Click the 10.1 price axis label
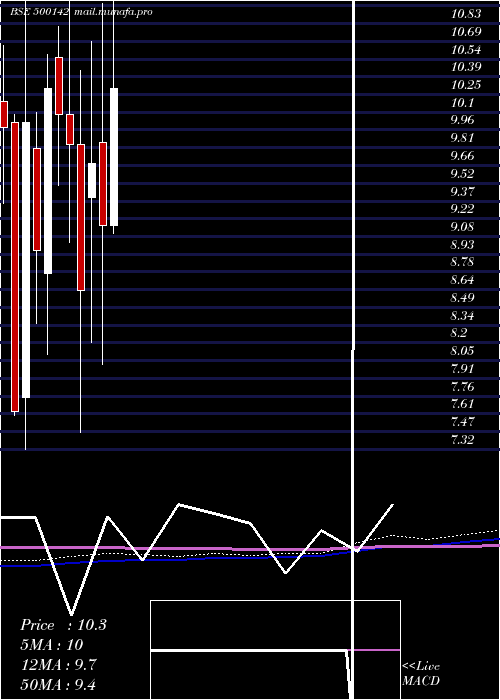 (x=462, y=103)
